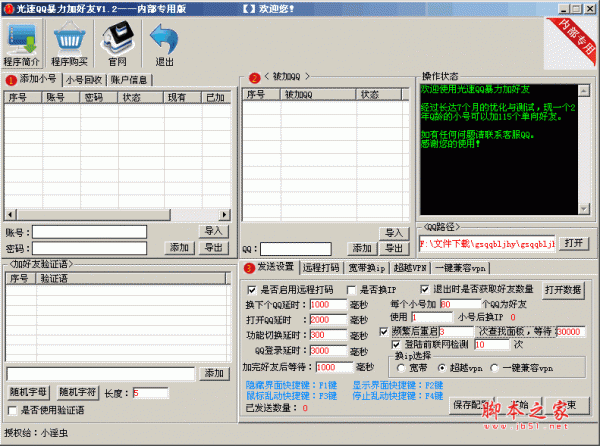Click the 每个小号加 count field
600x446 pixels.
click(x=460, y=304)
